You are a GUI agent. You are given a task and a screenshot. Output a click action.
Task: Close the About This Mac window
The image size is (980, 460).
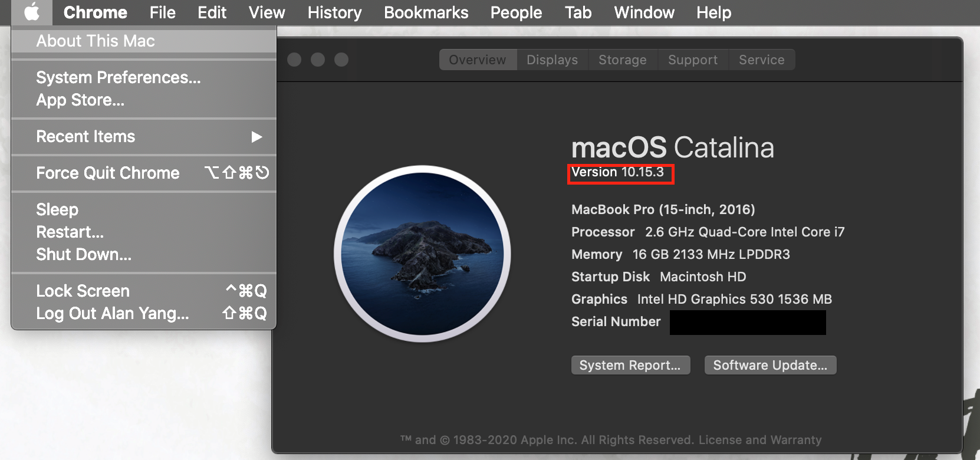click(x=294, y=60)
